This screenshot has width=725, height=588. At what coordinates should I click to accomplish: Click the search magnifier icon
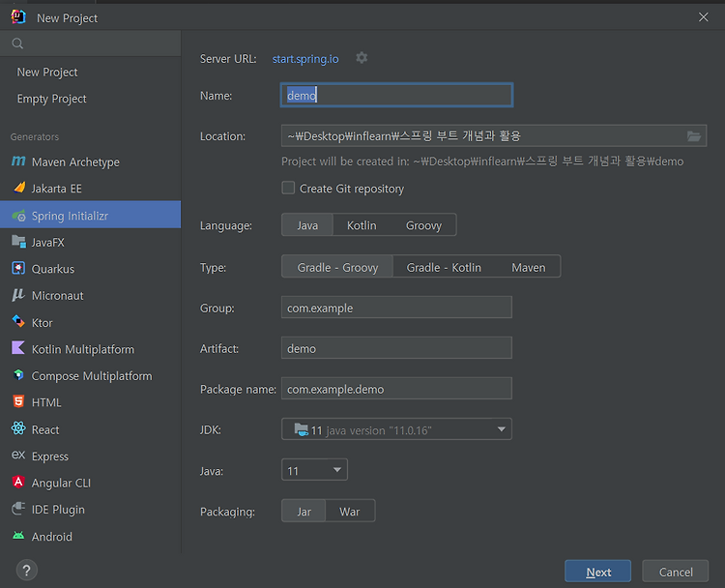17,44
